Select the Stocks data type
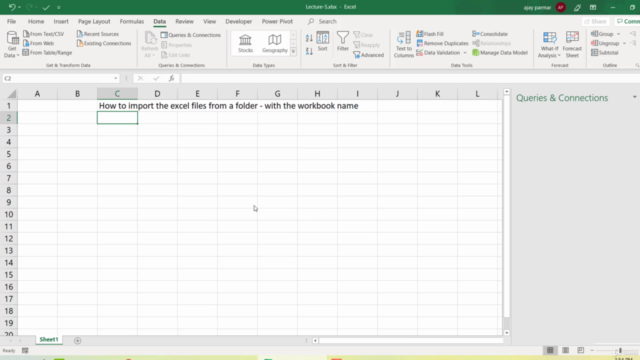Image resolution: width=640 pixels, height=360 pixels. (245, 43)
